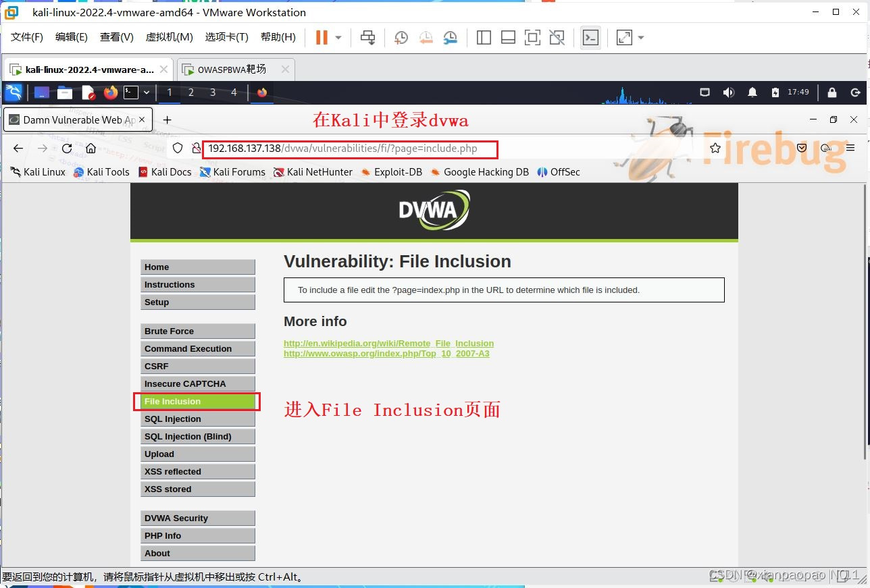Select the kali-linux-2022.4-vmware VM tab

pyautogui.click(x=88, y=69)
